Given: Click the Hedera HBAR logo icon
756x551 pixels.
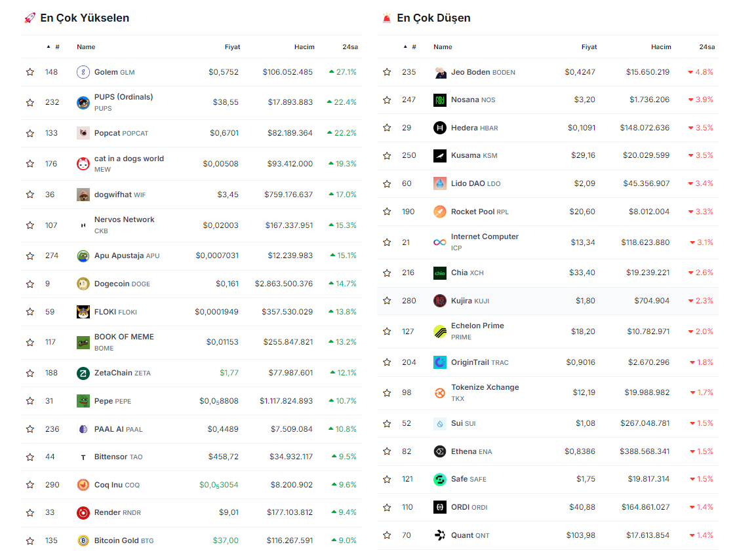Looking at the screenshot, I should point(440,128).
